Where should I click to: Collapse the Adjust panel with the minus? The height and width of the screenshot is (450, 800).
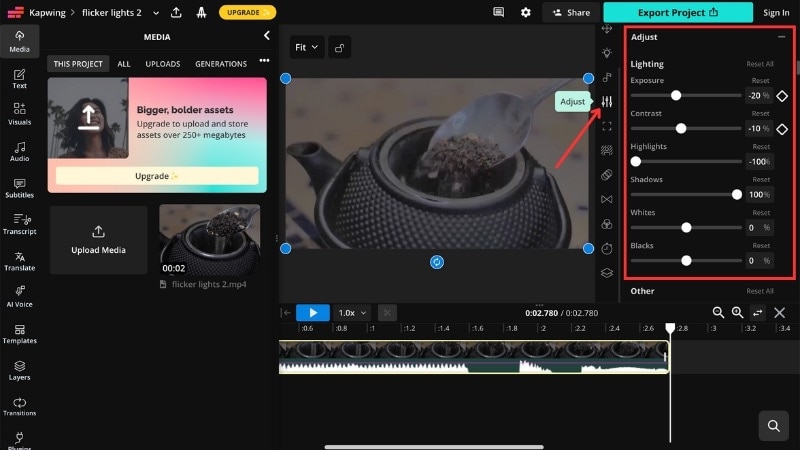[x=781, y=37]
